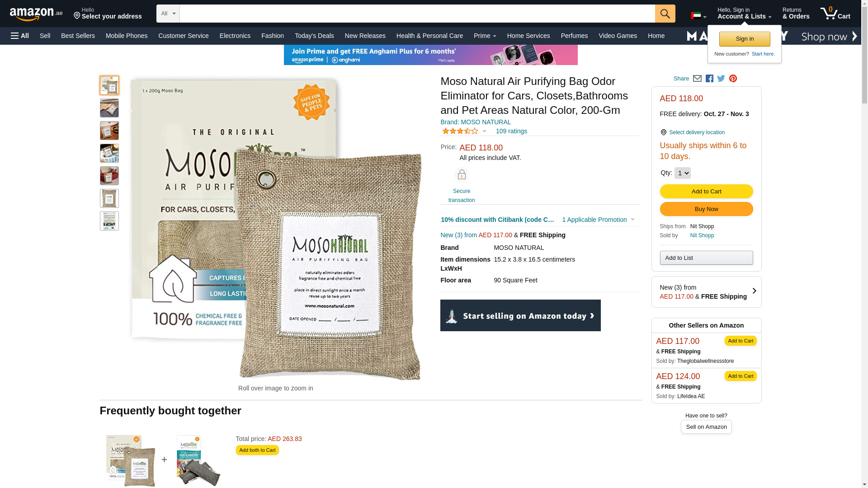The height and width of the screenshot is (488, 868).
Task: Open the star rating breakdown popover
Action: [x=464, y=131]
